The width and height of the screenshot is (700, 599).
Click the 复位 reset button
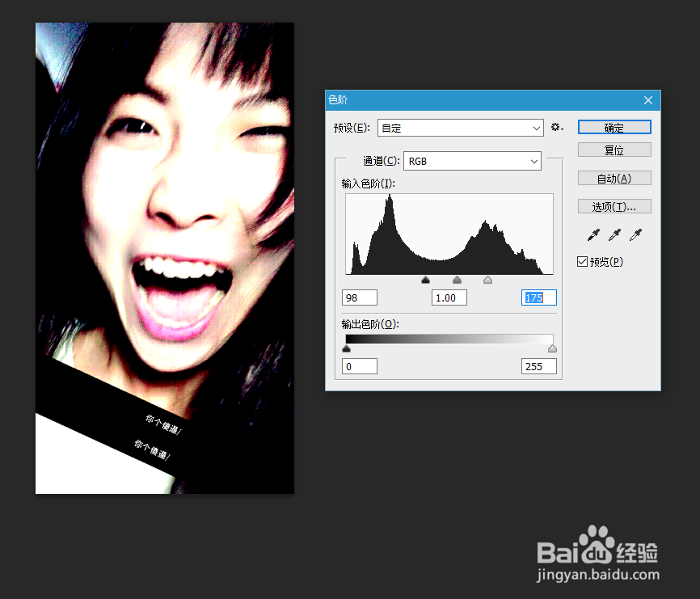pyautogui.click(x=614, y=150)
